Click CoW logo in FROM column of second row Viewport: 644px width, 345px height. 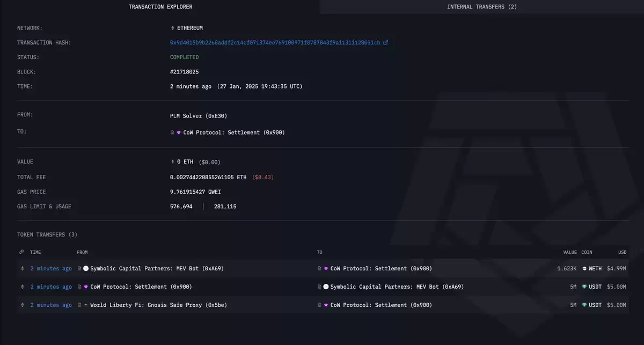tap(86, 287)
